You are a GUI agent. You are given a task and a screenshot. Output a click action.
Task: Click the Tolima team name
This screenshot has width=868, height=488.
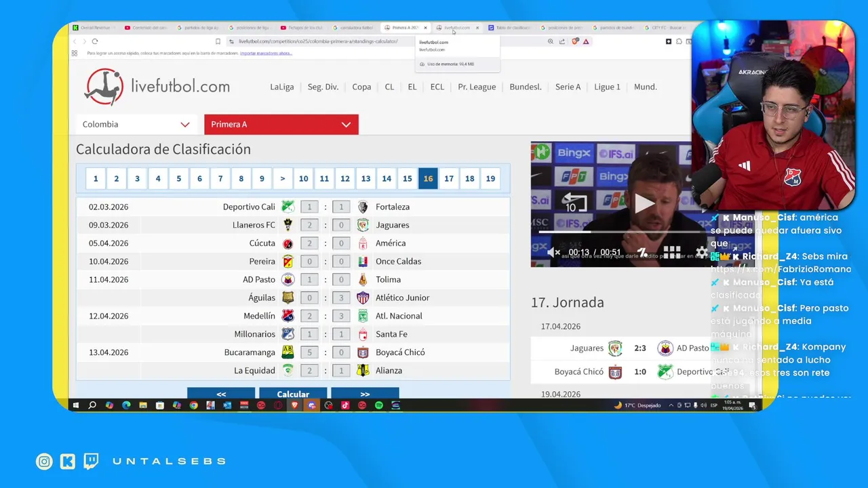point(388,279)
